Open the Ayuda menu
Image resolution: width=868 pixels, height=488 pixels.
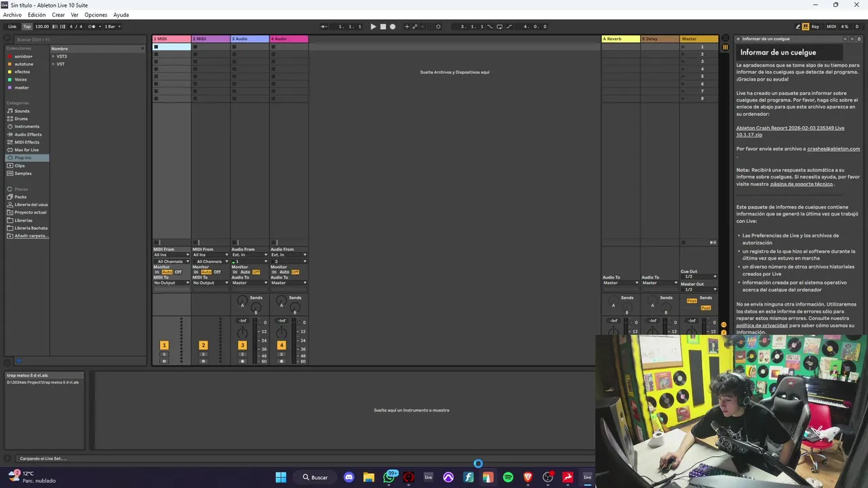[121, 15]
